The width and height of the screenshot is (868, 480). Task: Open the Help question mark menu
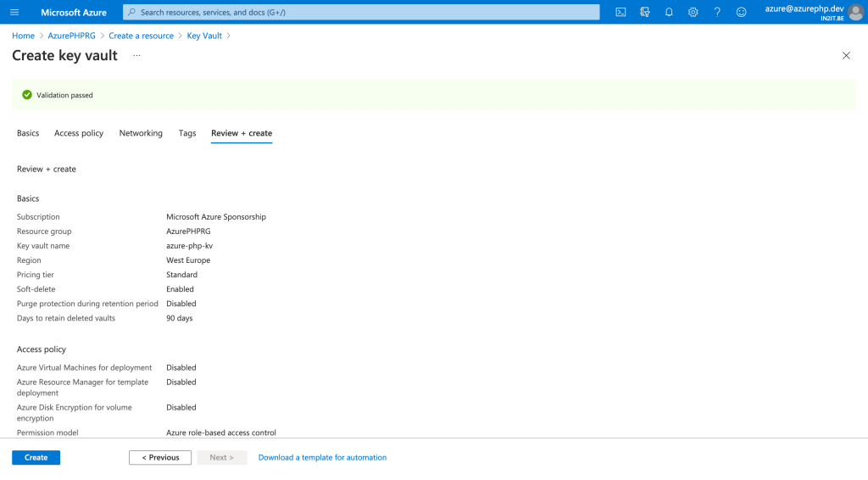[x=717, y=12]
